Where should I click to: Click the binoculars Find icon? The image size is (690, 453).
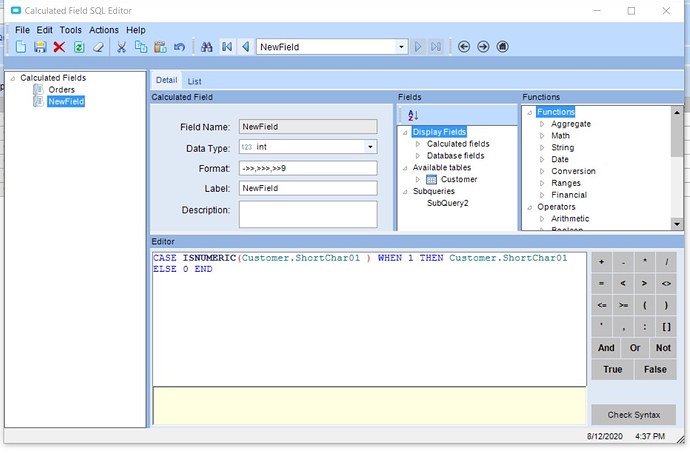click(x=206, y=47)
